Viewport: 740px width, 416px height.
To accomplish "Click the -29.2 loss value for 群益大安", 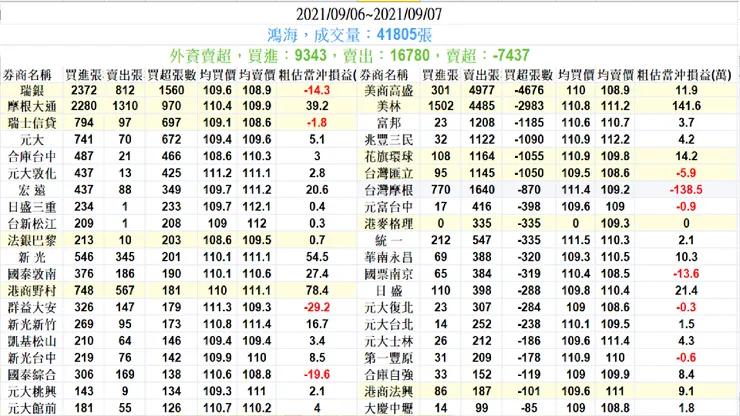I will coord(317,307).
